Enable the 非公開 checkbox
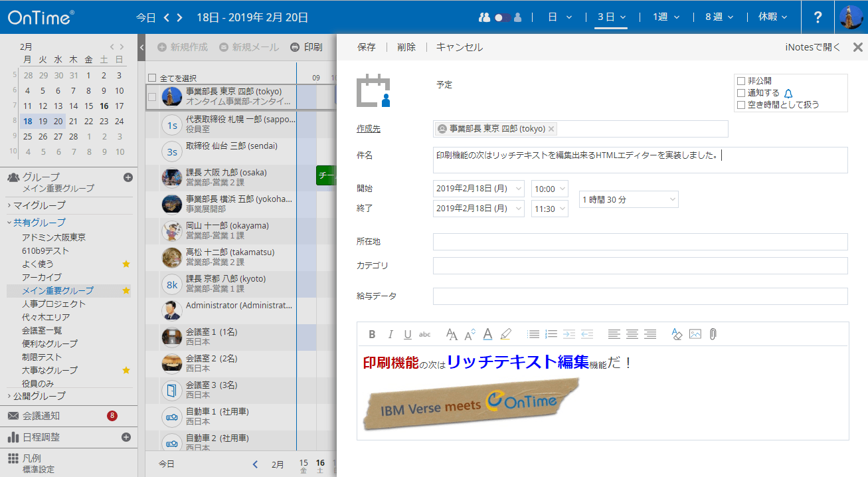868x477 pixels. tap(742, 80)
